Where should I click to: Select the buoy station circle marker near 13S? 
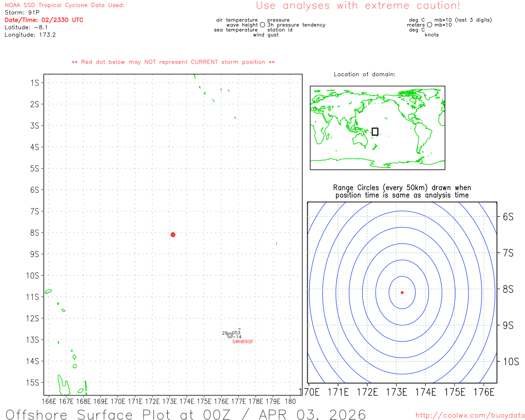point(230,336)
